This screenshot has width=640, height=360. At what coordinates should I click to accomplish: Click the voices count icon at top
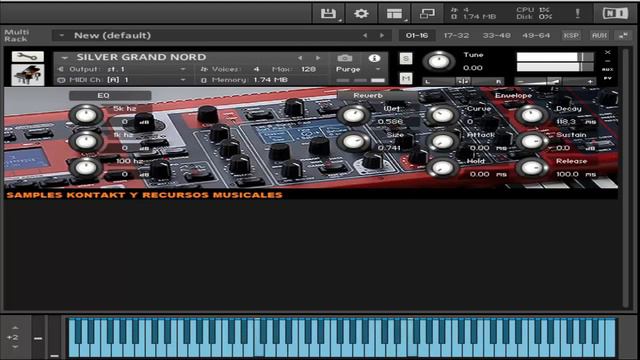click(x=454, y=9)
